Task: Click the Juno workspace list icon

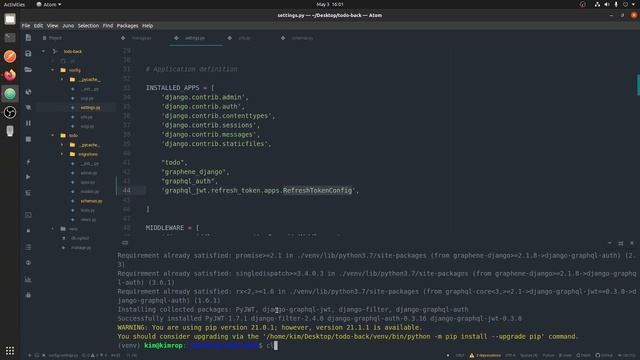Action: point(28,247)
